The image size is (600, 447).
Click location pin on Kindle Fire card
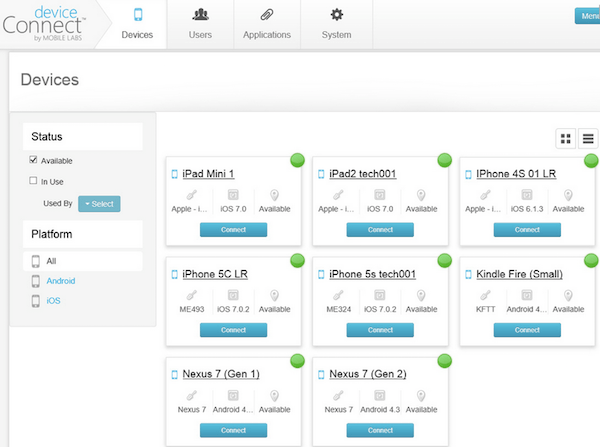click(568, 295)
